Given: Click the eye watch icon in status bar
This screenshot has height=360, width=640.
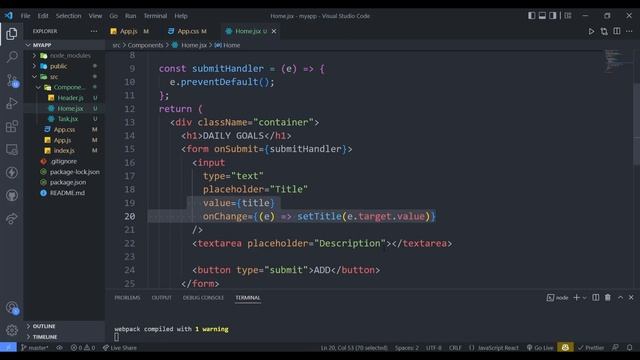Looking at the screenshot, I should pos(60,348).
